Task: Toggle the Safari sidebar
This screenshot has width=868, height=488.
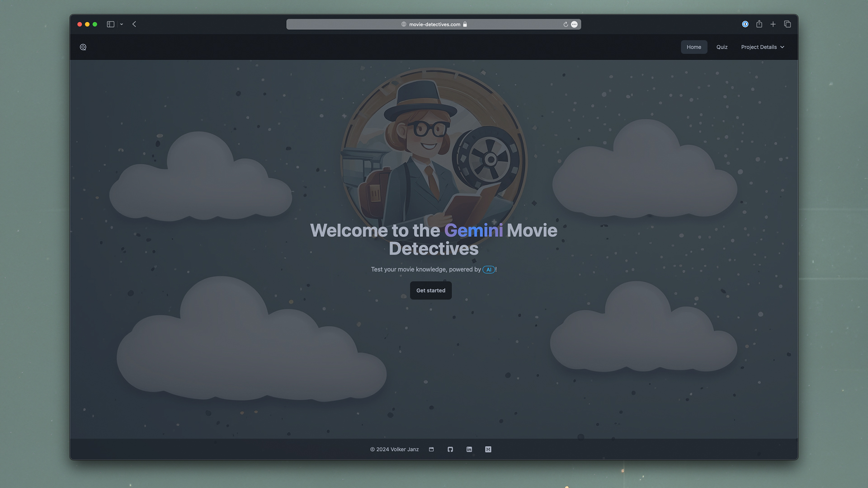Action: [x=110, y=24]
